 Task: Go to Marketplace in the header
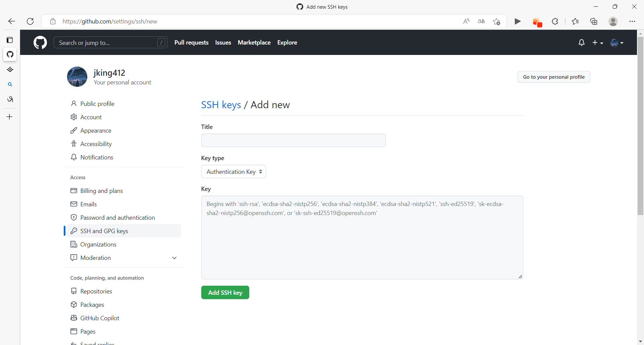click(x=254, y=43)
